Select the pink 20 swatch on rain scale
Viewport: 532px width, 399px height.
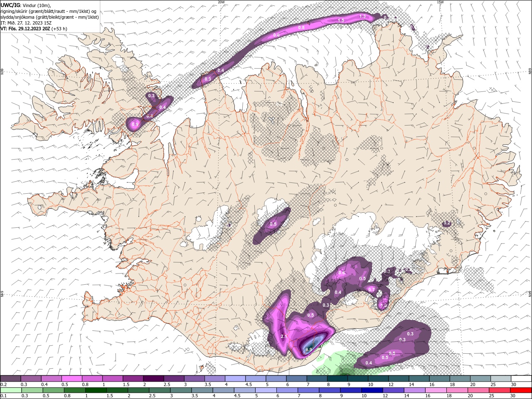tap(478, 390)
